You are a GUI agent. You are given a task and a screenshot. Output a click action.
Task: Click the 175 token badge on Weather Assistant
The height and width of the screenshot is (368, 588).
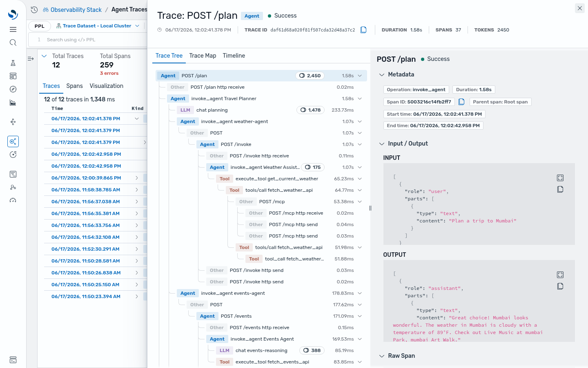(313, 167)
